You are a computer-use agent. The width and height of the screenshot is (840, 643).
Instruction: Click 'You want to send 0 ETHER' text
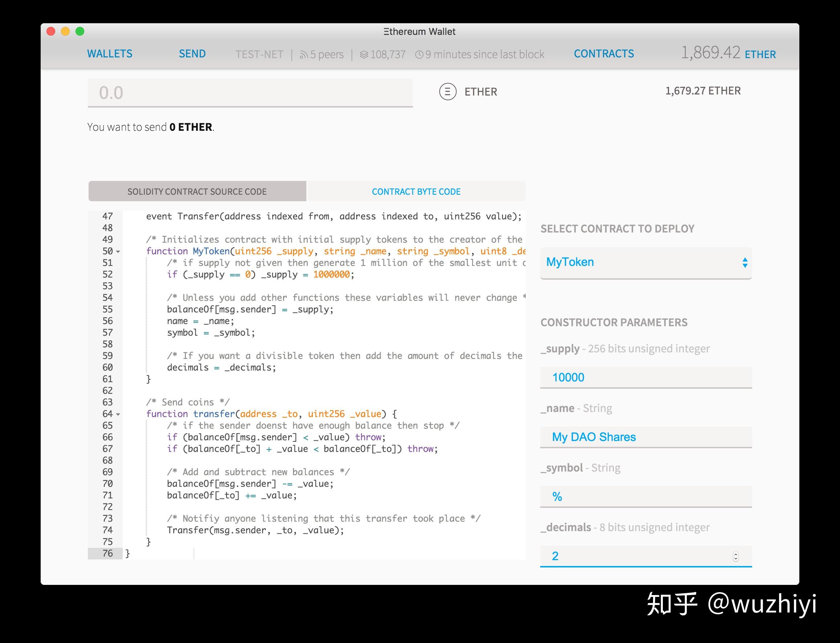click(151, 127)
